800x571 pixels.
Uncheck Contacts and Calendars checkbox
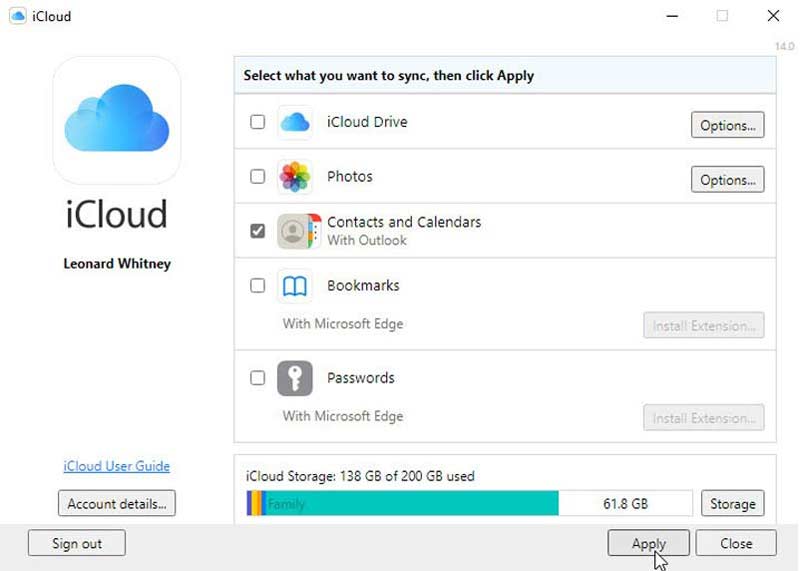258,231
